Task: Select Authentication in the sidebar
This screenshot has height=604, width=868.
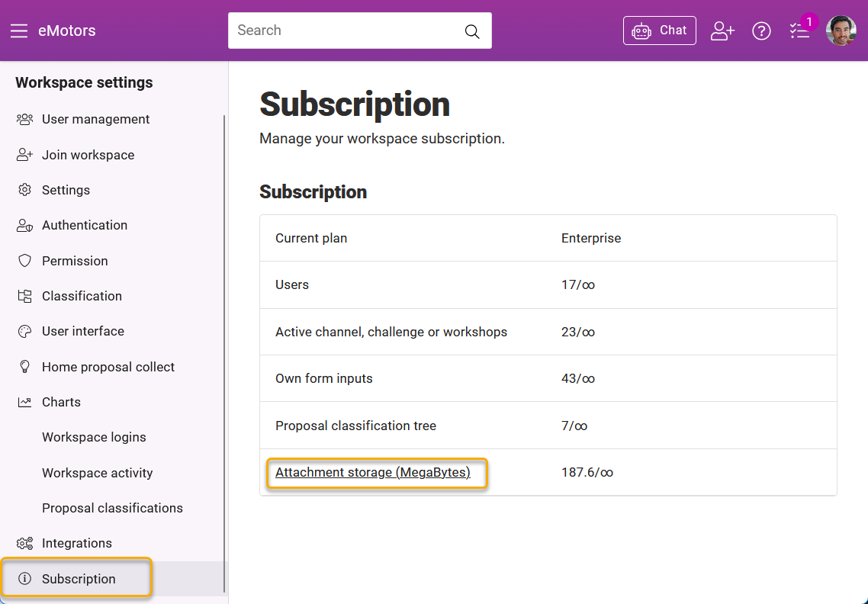Action: [x=84, y=225]
